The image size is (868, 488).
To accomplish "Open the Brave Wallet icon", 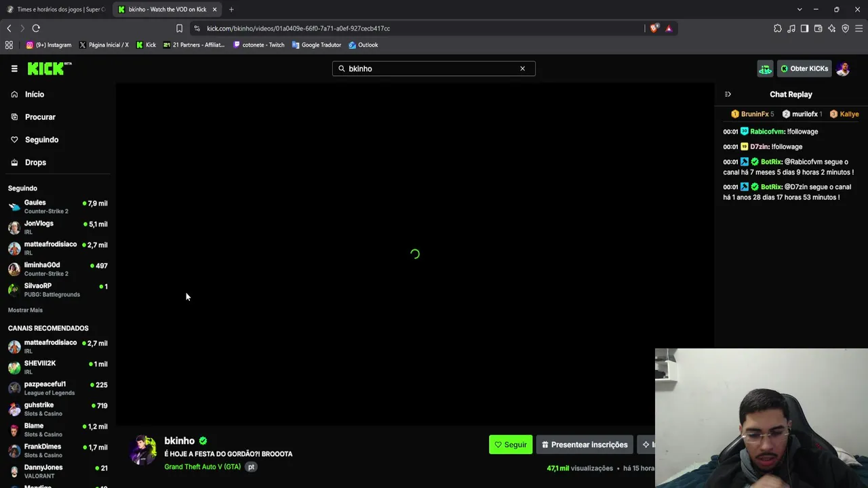I will (x=818, y=28).
